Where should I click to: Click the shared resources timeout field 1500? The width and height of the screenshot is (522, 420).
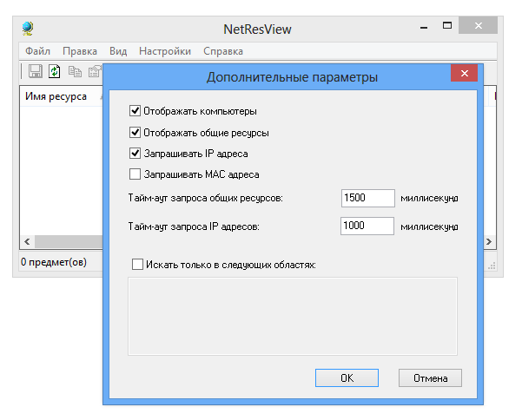pyautogui.click(x=368, y=198)
